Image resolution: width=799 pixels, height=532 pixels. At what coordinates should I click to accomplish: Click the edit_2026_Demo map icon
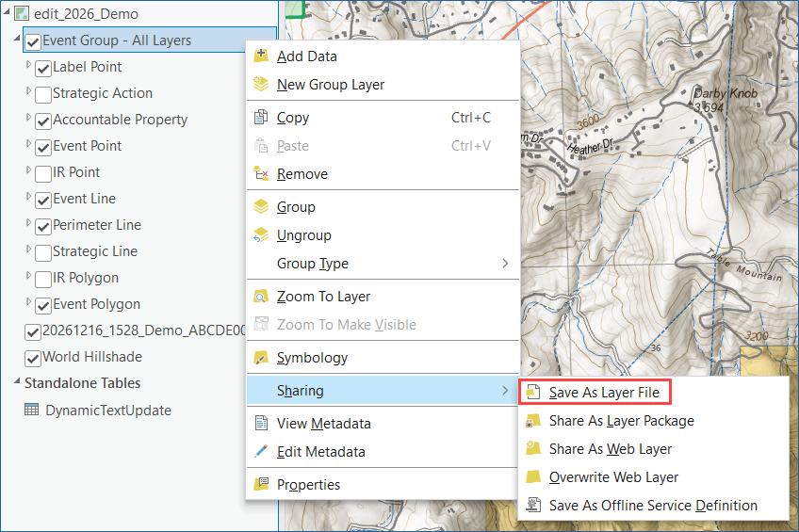coord(22,13)
